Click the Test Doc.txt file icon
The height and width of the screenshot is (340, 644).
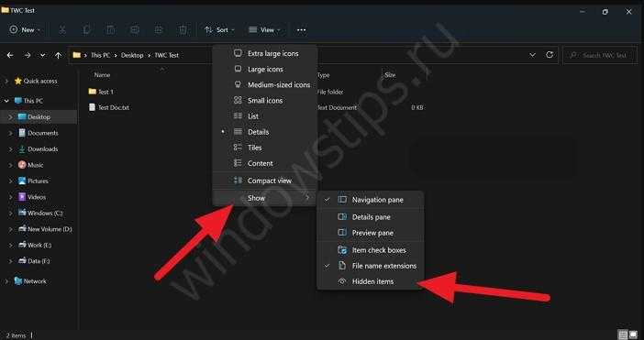click(93, 107)
